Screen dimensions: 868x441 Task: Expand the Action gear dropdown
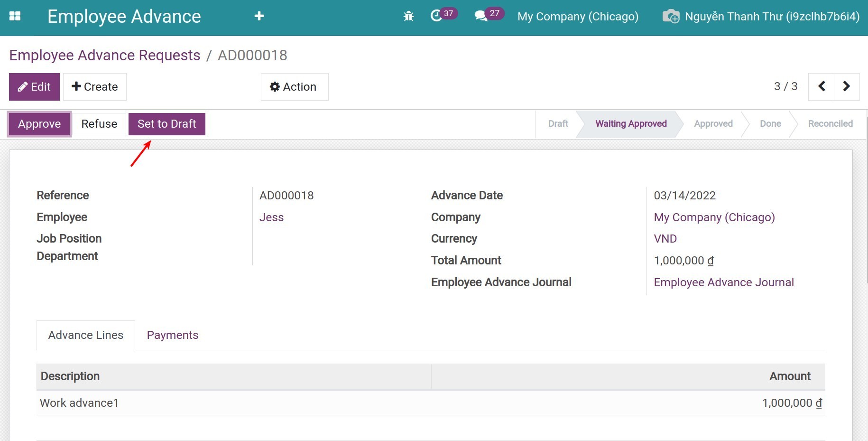294,87
